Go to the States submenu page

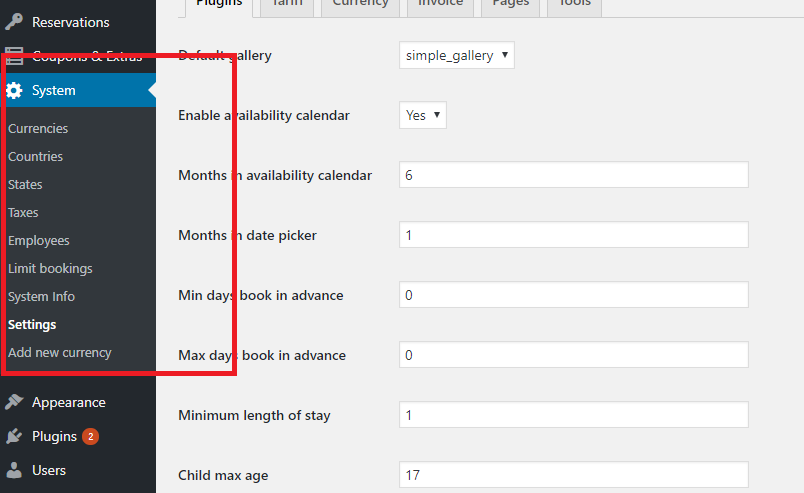25,185
